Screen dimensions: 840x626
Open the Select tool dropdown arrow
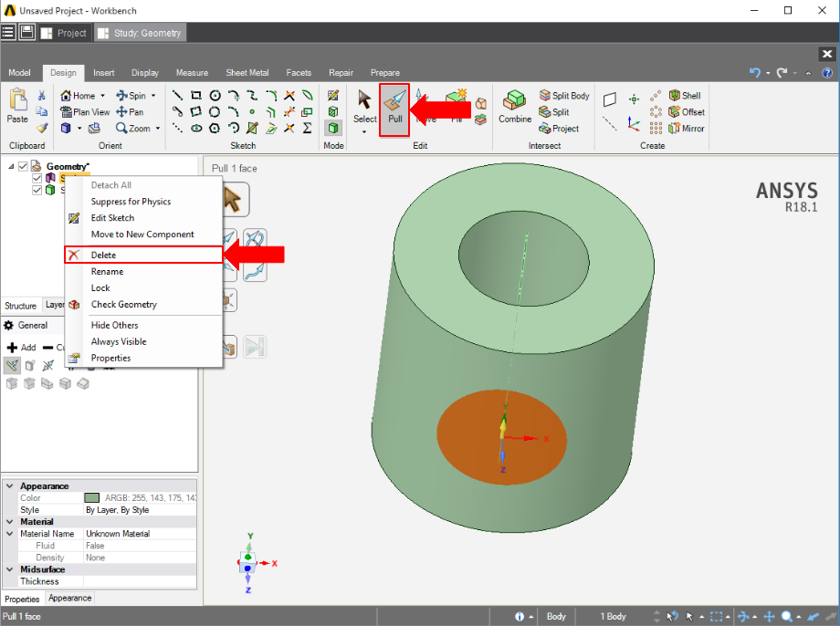(364, 131)
